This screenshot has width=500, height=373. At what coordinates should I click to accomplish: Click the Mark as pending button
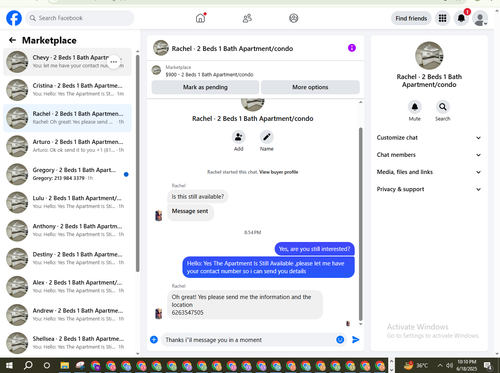tap(205, 87)
